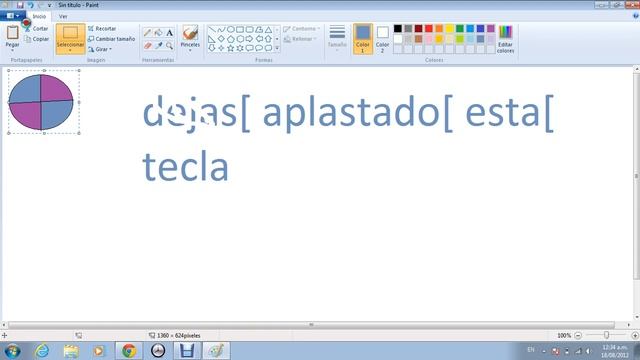Open the Customize Quick Access Toolbar arrow
This screenshot has width=640, height=360.
point(49,5)
